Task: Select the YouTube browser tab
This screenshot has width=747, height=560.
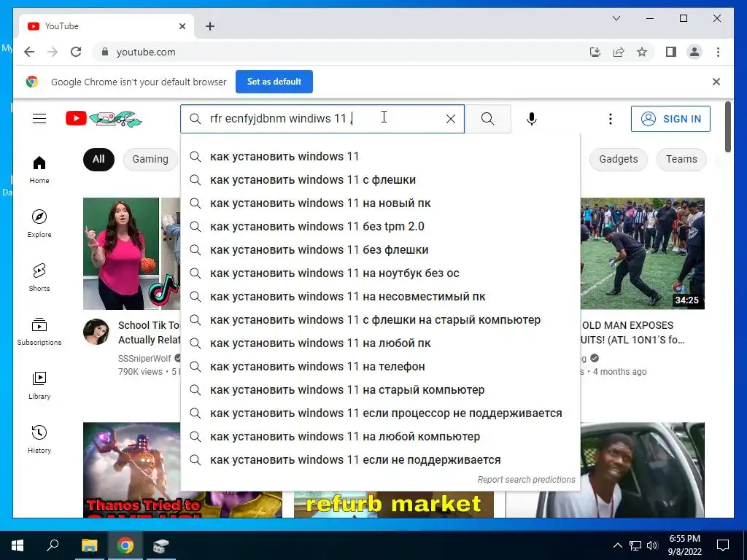Action: (107, 26)
